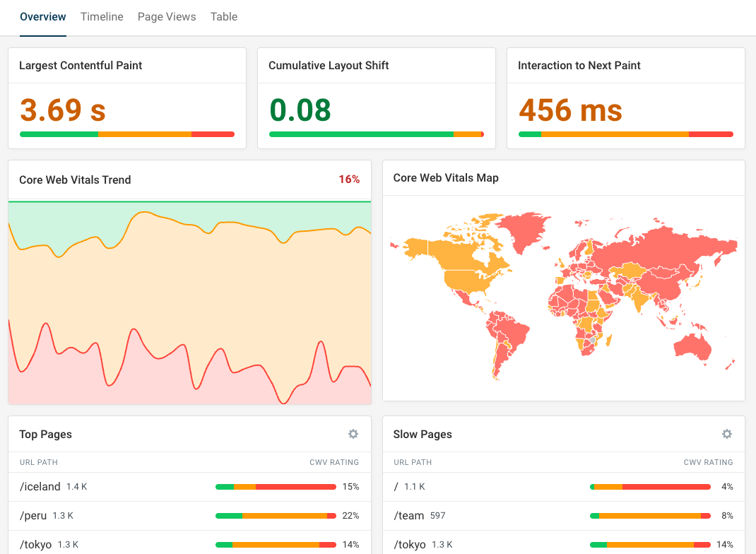This screenshot has height=554, width=756.
Task: Click the /team 8% rating bar
Action: pyautogui.click(x=650, y=516)
